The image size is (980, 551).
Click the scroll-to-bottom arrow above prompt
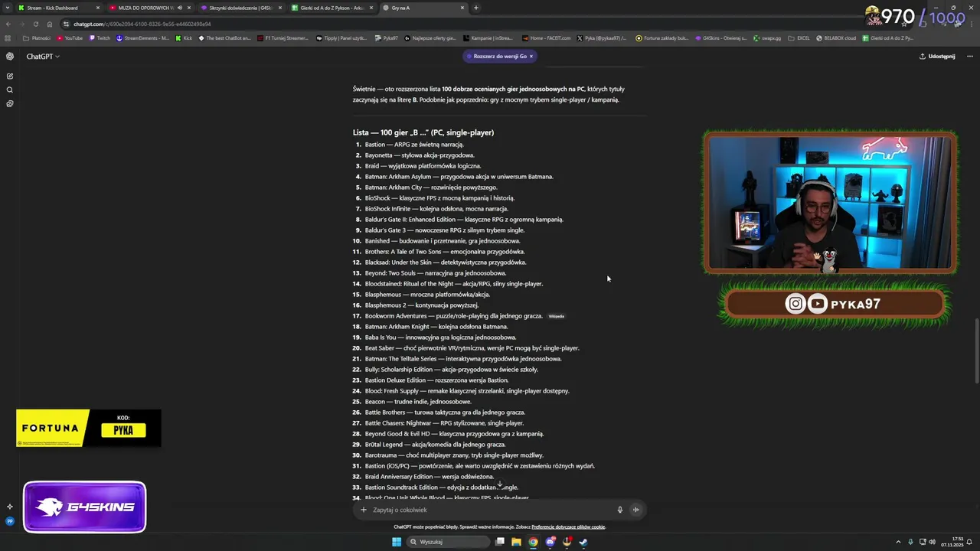click(500, 484)
